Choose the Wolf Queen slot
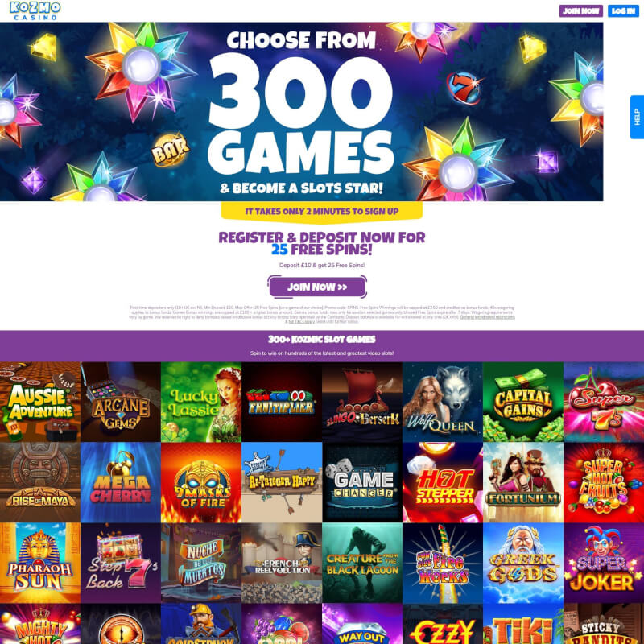 443,402
